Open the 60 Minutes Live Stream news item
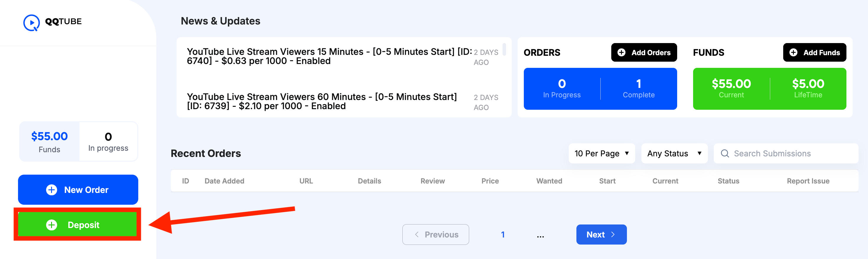 coord(322,101)
